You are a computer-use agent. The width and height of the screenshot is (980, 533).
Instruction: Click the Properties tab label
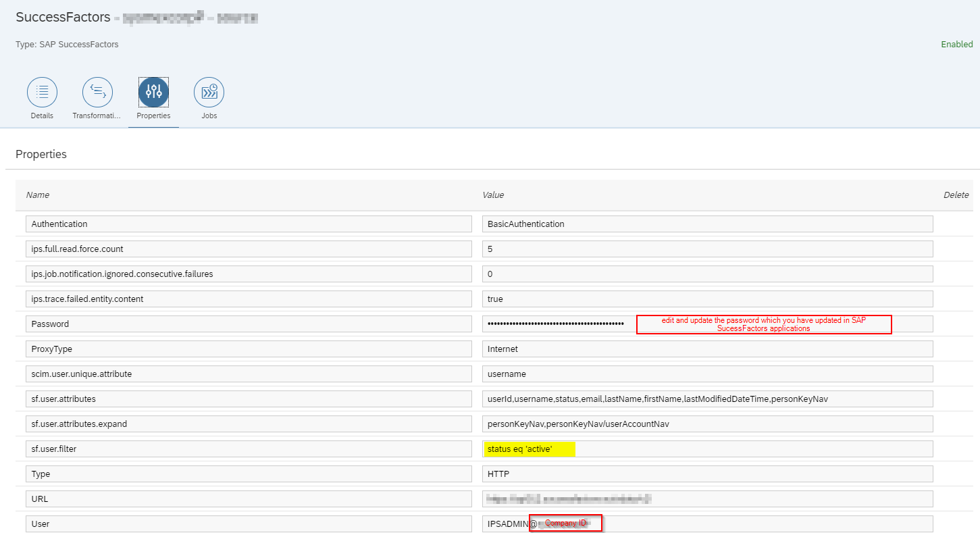click(153, 116)
